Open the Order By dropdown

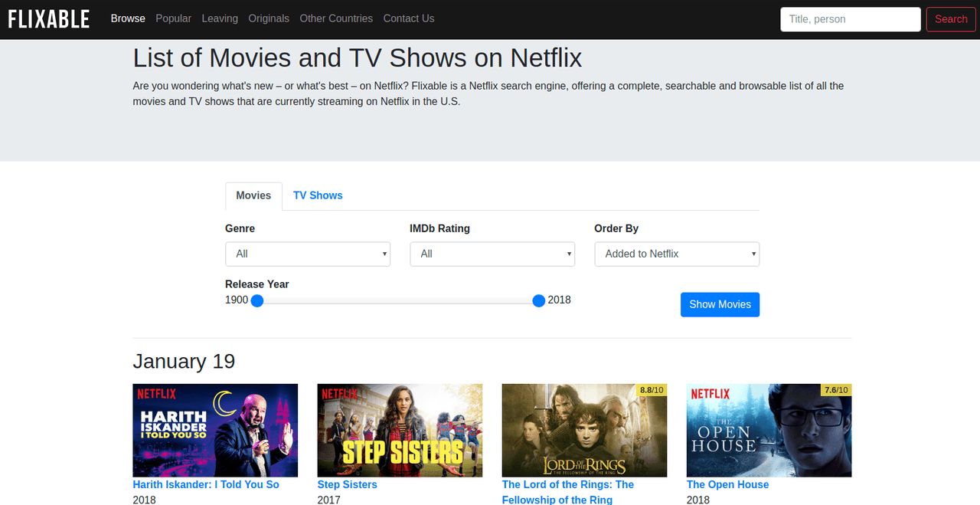[677, 254]
